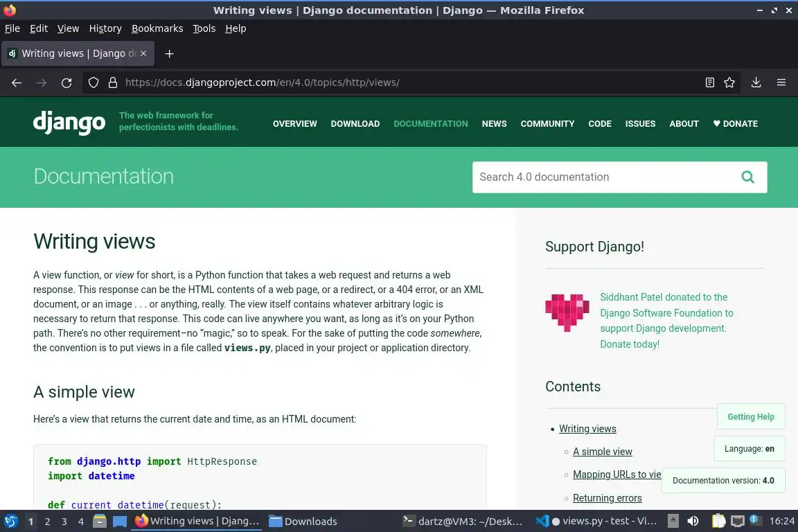Close the Writing views tab
The width and height of the screenshot is (798, 532).
(x=143, y=53)
